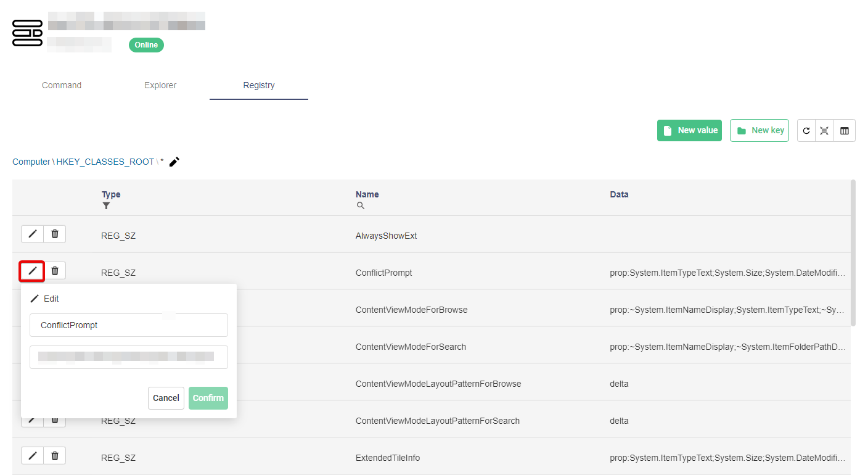Edit the registry path with pencil icon
Image resolution: width=868 pixels, height=475 pixels.
(174, 162)
